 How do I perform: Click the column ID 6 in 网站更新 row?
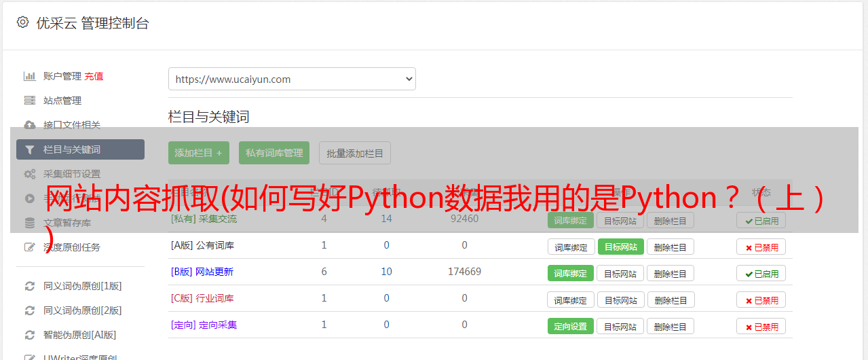coord(324,272)
